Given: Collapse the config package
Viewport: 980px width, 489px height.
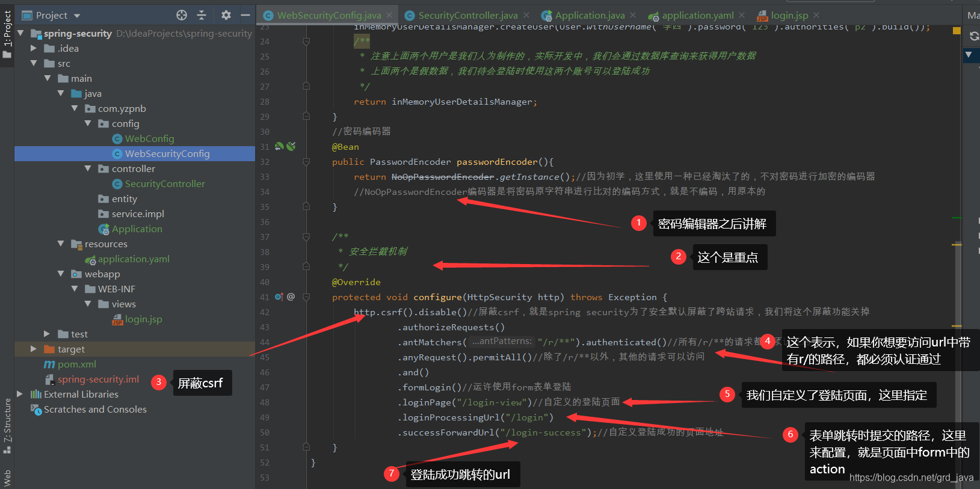Looking at the screenshot, I should (x=88, y=123).
